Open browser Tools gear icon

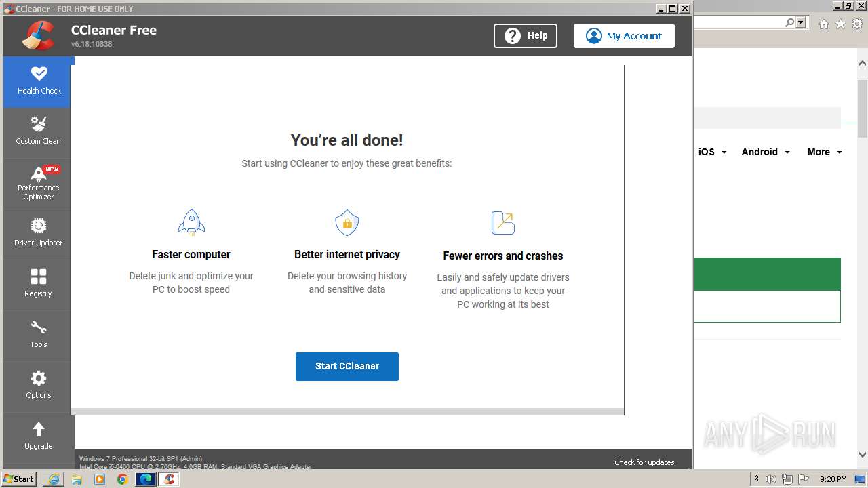[857, 24]
